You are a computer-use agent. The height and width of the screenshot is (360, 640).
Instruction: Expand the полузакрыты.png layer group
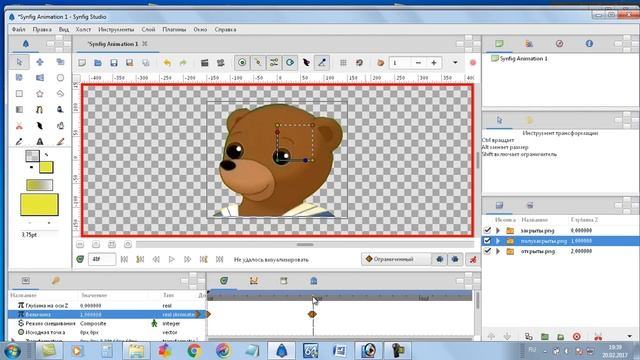(x=498, y=241)
